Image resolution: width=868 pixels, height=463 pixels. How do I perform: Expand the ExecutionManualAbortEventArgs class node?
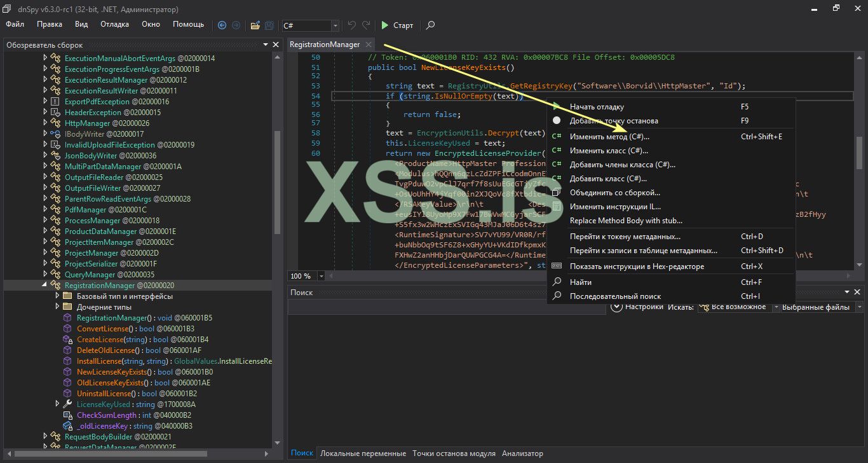tap(45, 59)
